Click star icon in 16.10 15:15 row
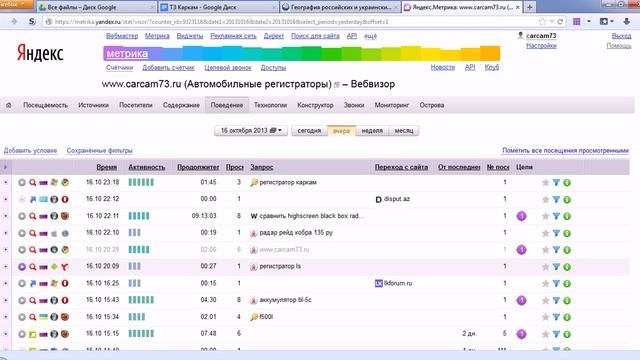The image size is (640, 360). tap(545, 334)
